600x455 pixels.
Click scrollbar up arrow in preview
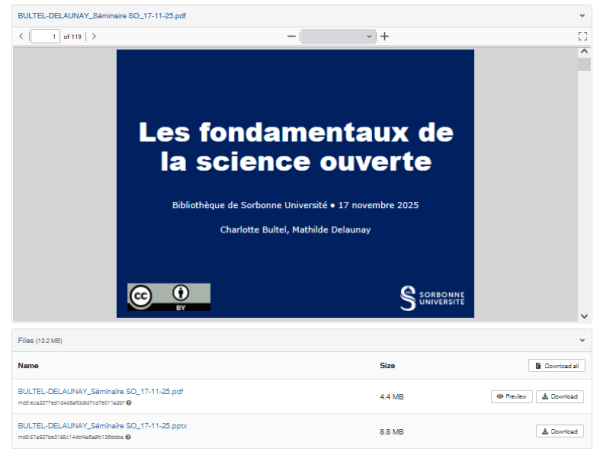[584, 51]
